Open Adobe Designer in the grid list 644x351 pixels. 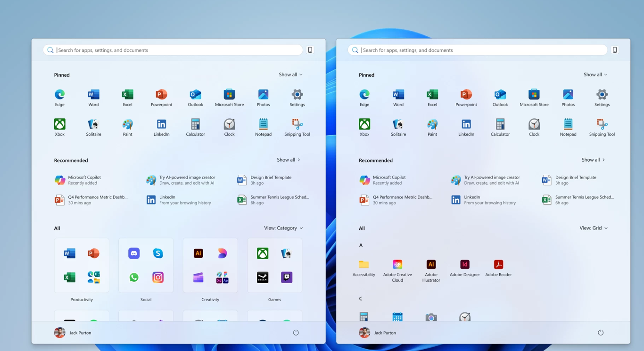point(464,265)
